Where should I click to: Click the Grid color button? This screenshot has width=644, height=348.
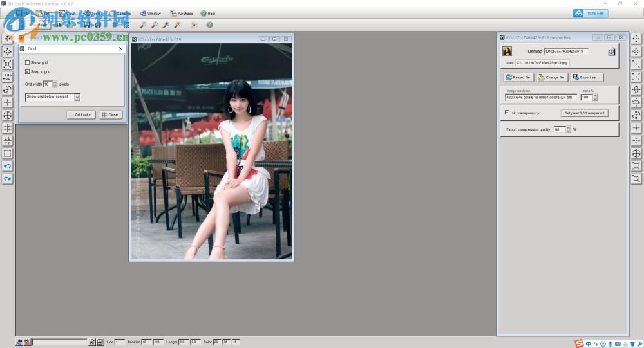(81, 115)
